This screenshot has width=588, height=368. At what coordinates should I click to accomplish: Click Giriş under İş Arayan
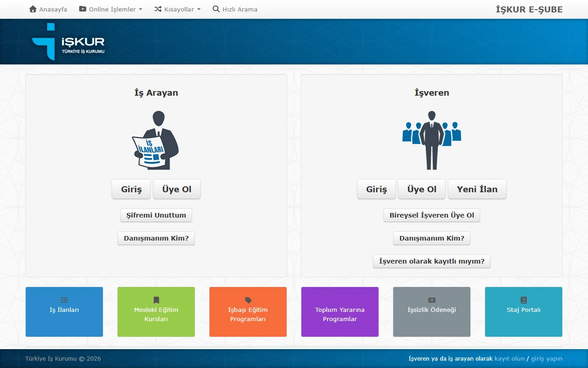pos(131,189)
